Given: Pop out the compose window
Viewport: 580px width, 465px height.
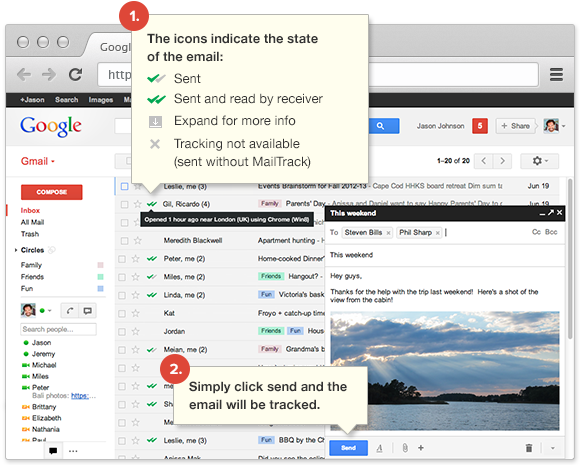Looking at the screenshot, I should coord(551,213).
